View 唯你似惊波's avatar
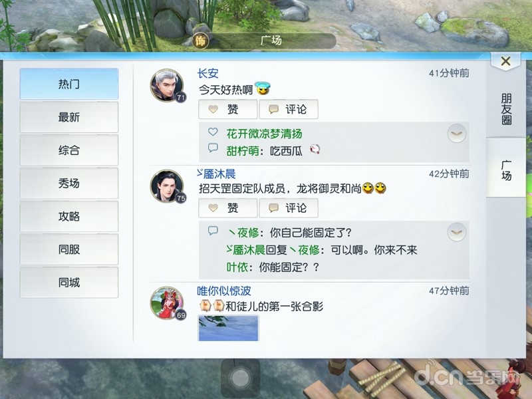Screen dimensions: 532x399 167,303
